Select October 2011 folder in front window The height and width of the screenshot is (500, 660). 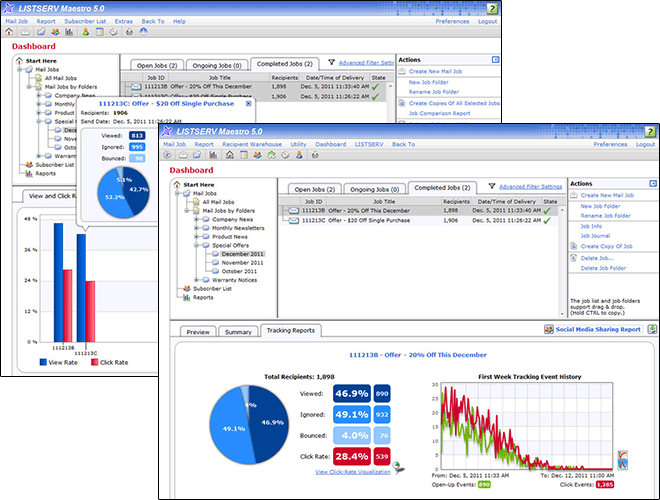(x=239, y=271)
